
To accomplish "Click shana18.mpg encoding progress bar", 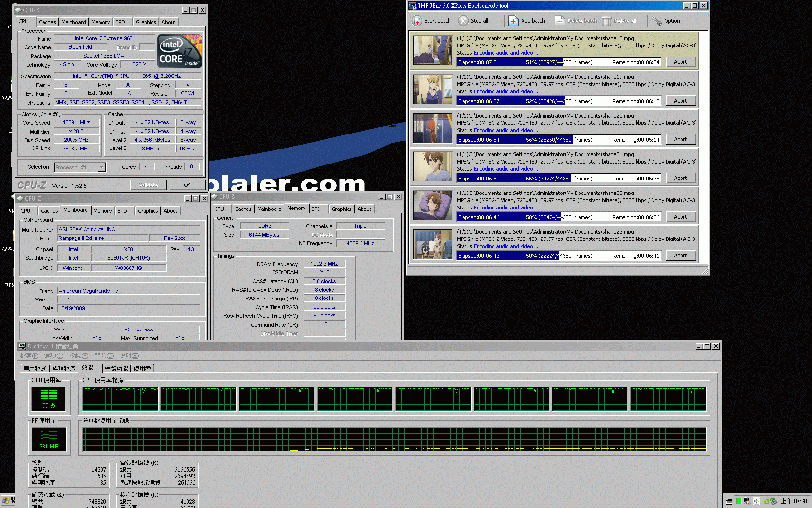I will tap(559, 62).
